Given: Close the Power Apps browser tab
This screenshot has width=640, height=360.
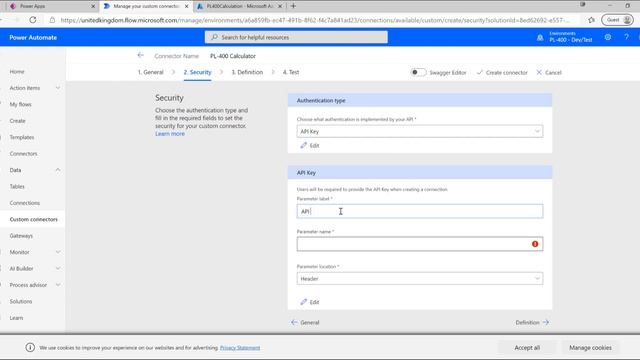Looking at the screenshot, I should (93, 6).
